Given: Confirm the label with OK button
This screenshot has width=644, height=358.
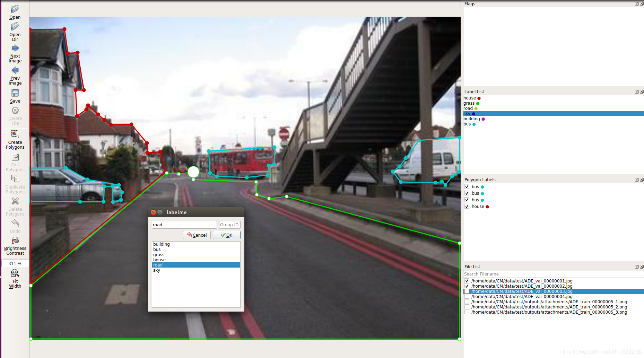Looking at the screenshot, I should click(226, 235).
